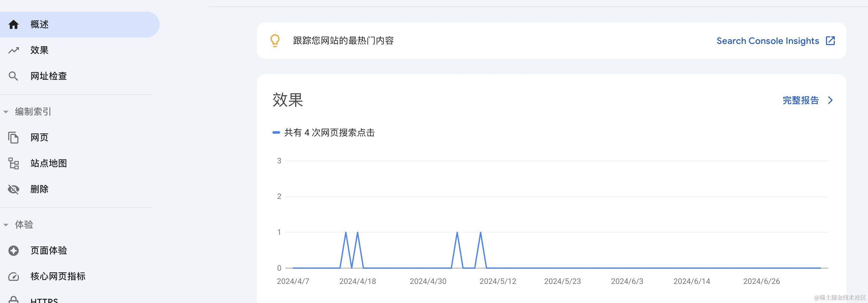This screenshot has width=868, height=303.
Task: Click the y-axis value 2
Action: (279, 197)
